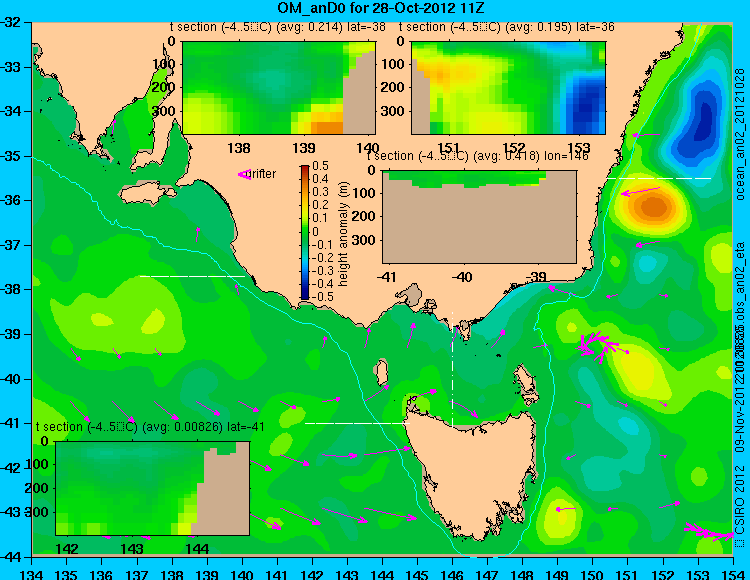This screenshot has width=750, height=580.
Task: Click the 't section (avg: 0.418) lon=146' caption
Action: point(477,156)
